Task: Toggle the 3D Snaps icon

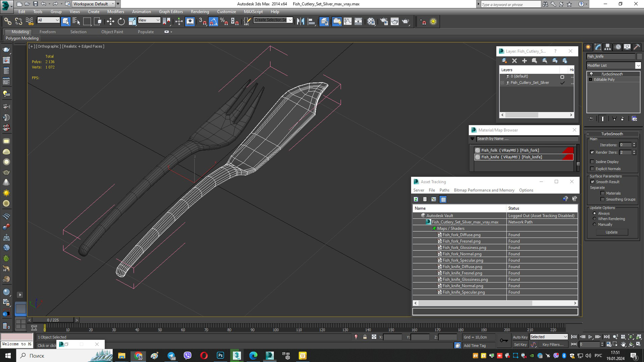Action: pyautogui.click(x=203, y=21)
